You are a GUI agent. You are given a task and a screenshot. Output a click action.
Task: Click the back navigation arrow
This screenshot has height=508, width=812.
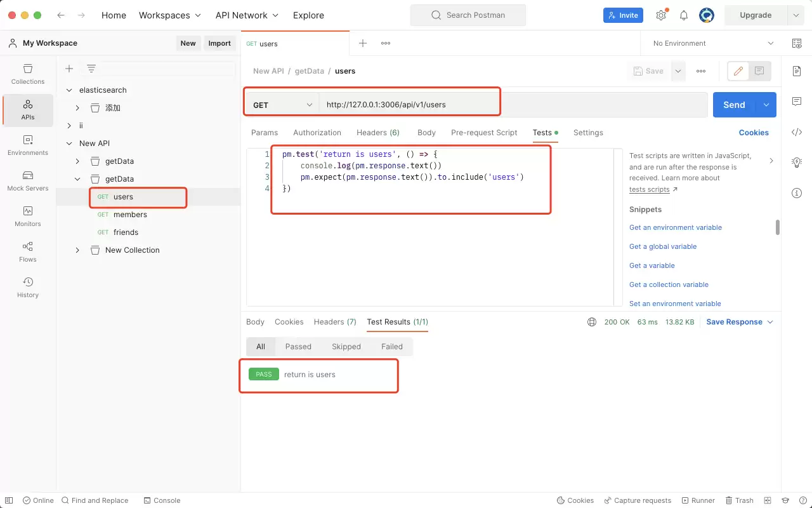[61, 15]
